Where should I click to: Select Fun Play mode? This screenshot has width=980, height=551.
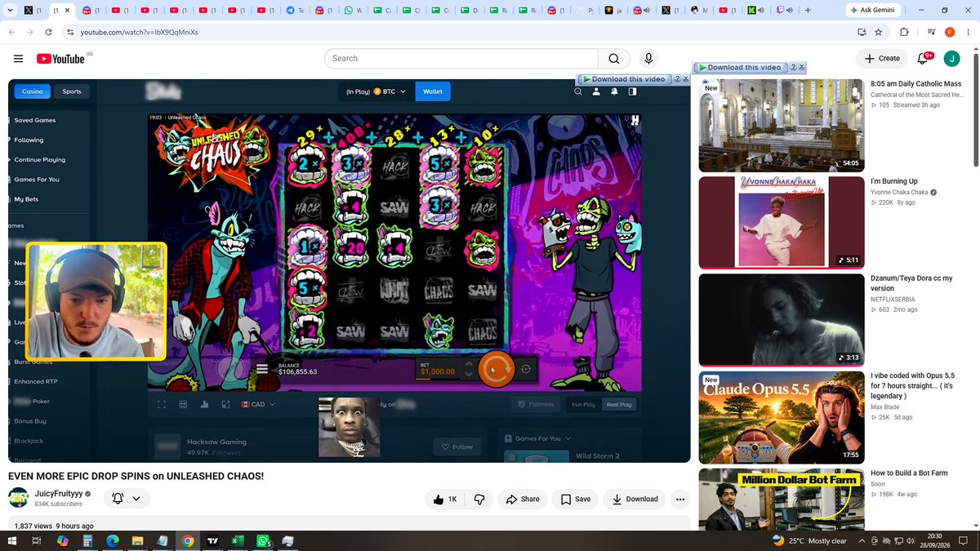pos(583,404)
